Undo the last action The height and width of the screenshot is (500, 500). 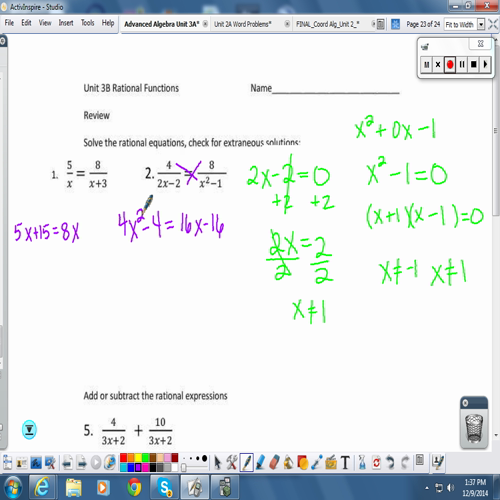pyautogui.click(x=390, y=462)
